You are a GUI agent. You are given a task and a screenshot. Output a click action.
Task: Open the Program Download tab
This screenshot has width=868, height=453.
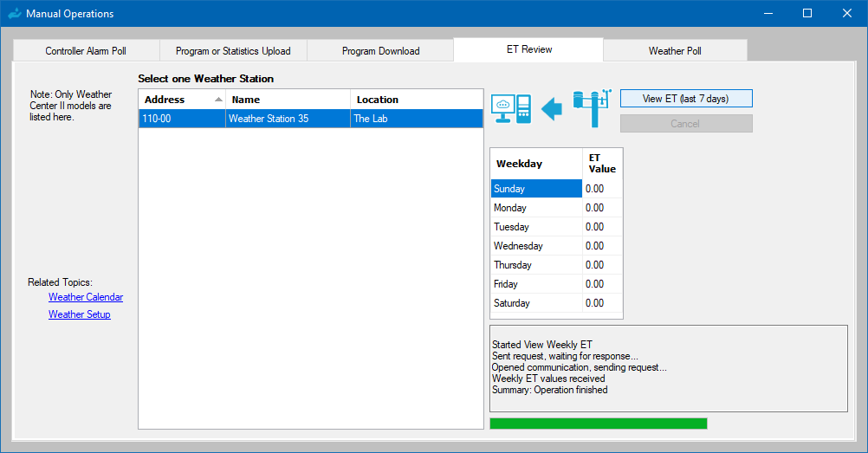pyautogui.click(x=381, y=51)
